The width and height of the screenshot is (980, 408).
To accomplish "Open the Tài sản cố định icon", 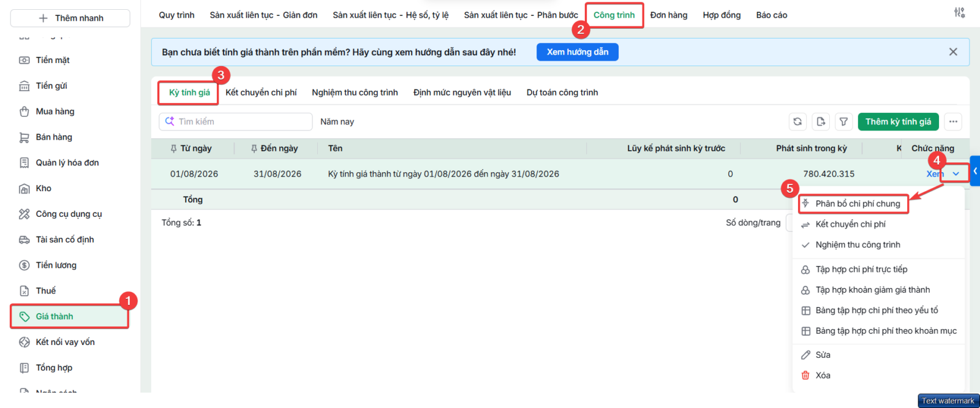I will pyautogui.click(x=24, y=240).
